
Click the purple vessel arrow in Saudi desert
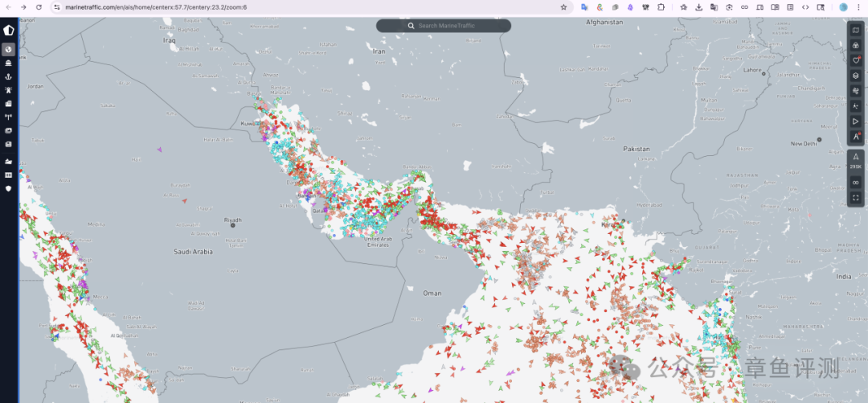[x=159, y=150]
